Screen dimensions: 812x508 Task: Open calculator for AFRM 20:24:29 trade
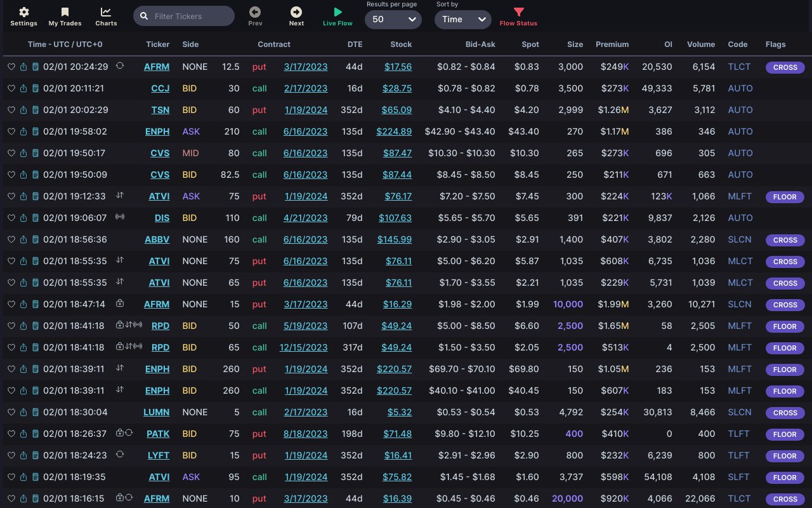36,67
